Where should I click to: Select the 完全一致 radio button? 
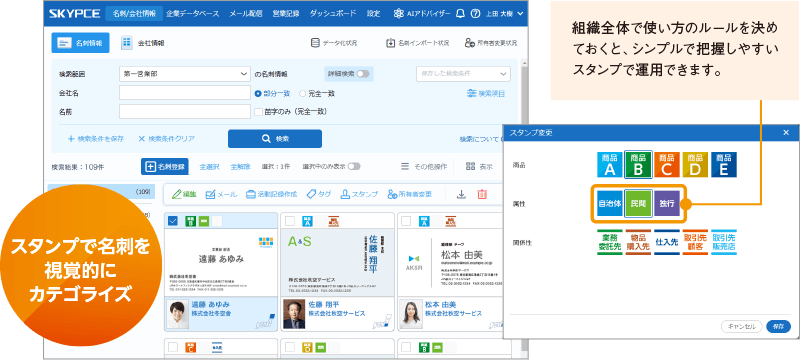[303, 93]
